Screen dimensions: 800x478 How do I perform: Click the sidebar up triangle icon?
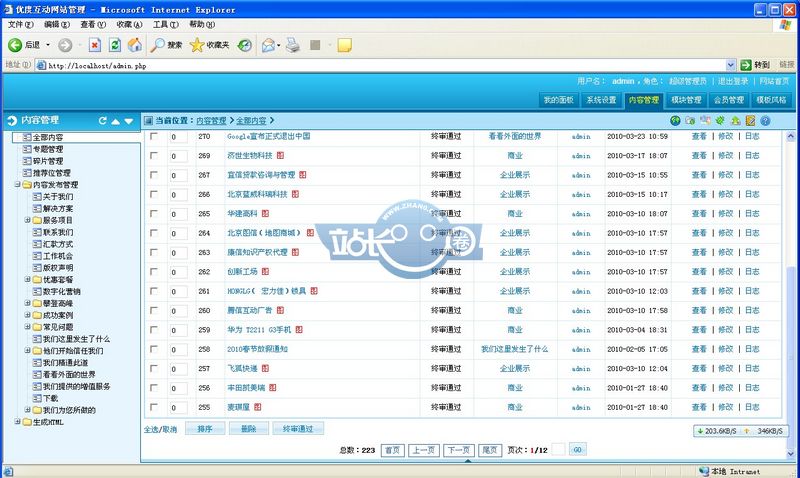click(116, 121)
